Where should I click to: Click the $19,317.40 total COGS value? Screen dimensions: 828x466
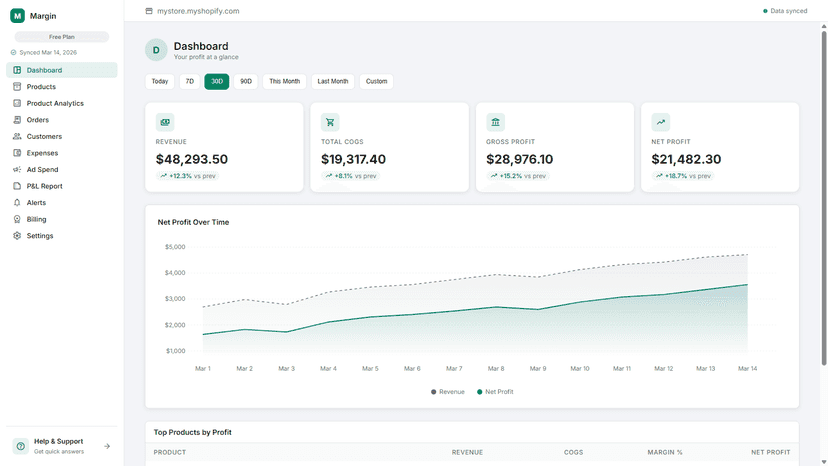coord(353,159)
